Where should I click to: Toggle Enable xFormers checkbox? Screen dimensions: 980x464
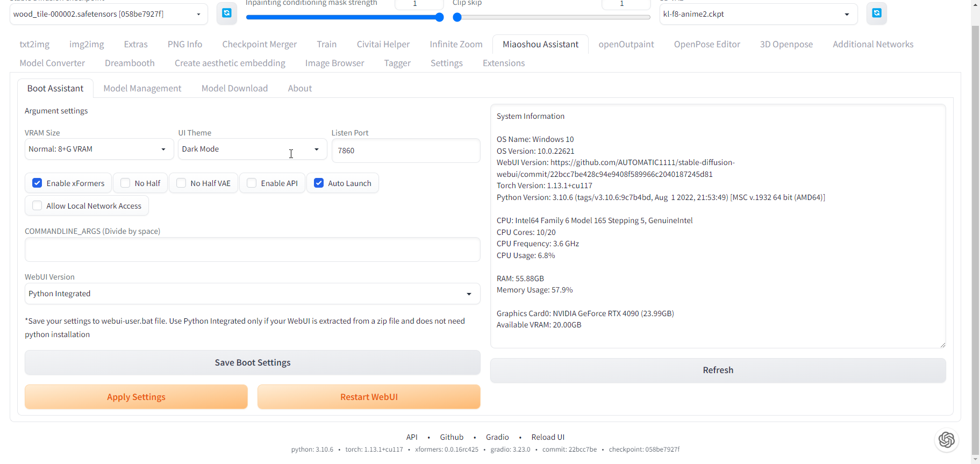pyautogui.click(x=37, y=183)
